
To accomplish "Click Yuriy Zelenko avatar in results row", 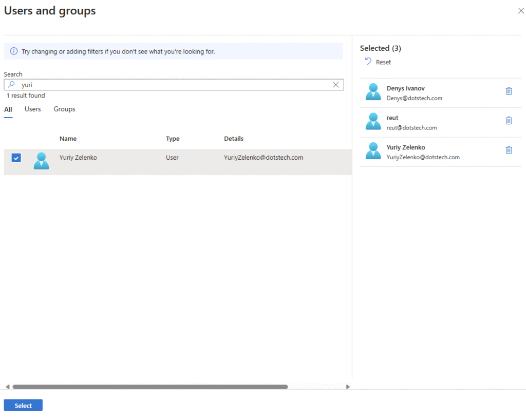I will (x=41, y=161).
